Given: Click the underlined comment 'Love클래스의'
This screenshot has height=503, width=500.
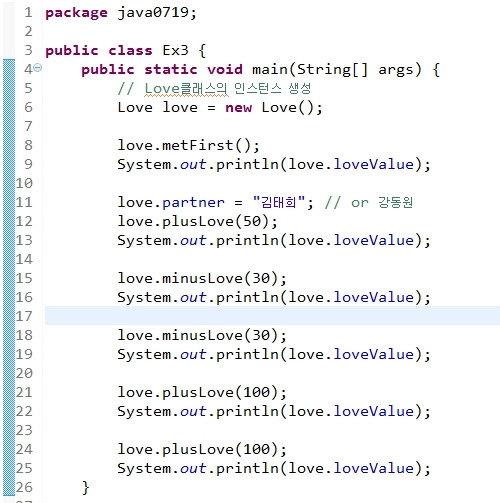Looking at the screenshot, I should coord(186,89).
